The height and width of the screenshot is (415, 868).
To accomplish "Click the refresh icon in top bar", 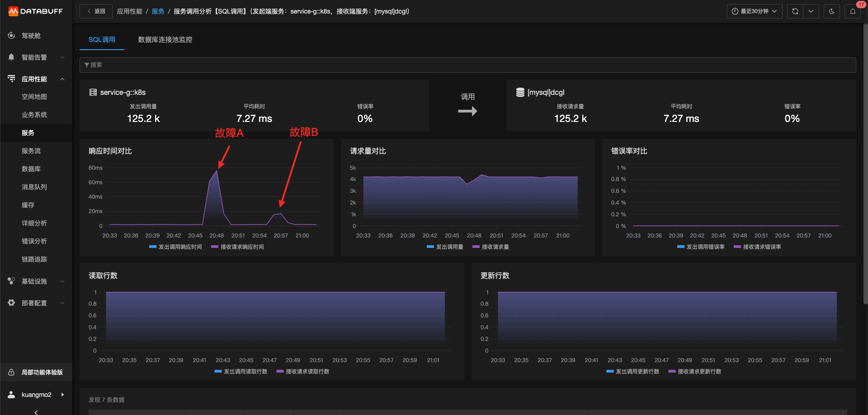I will 795,11.
